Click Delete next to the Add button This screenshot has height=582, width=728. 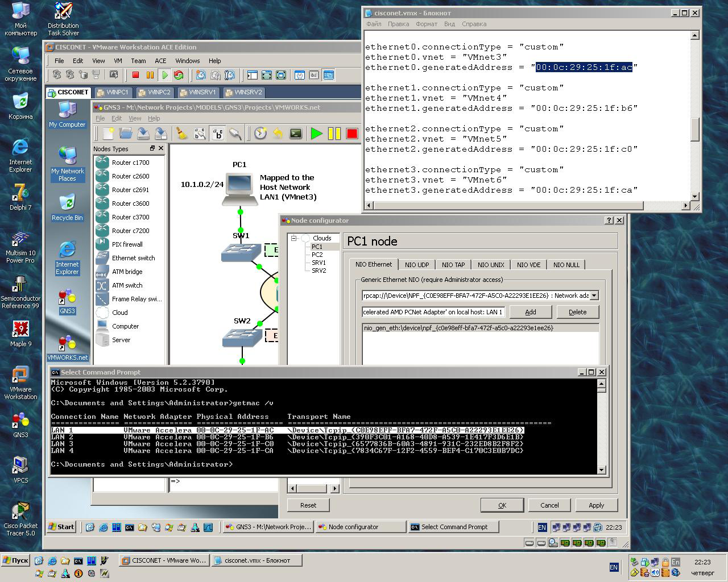click(577, 312)
